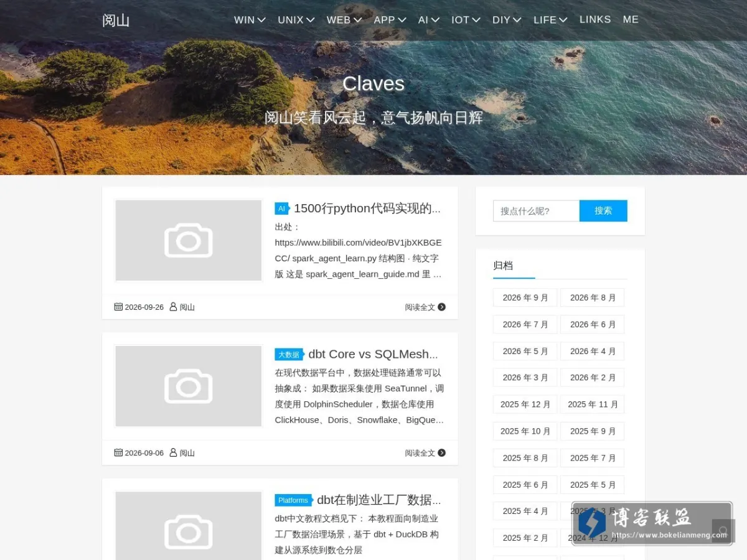Open the 2026 年 7 月 archive
Viewport: 747px width, 560px height.
coord(525,324)
